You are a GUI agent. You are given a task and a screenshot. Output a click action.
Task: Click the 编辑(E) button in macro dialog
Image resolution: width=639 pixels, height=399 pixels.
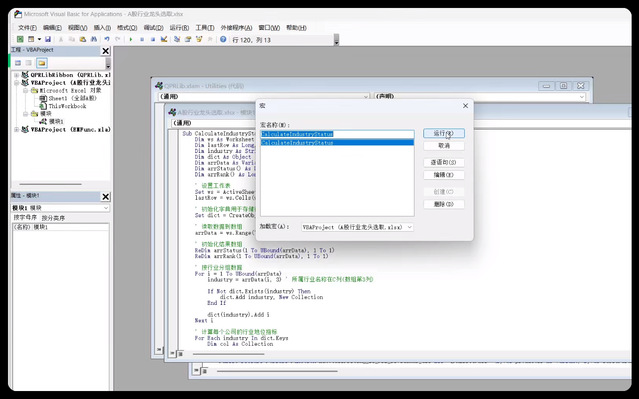point(443,175)
